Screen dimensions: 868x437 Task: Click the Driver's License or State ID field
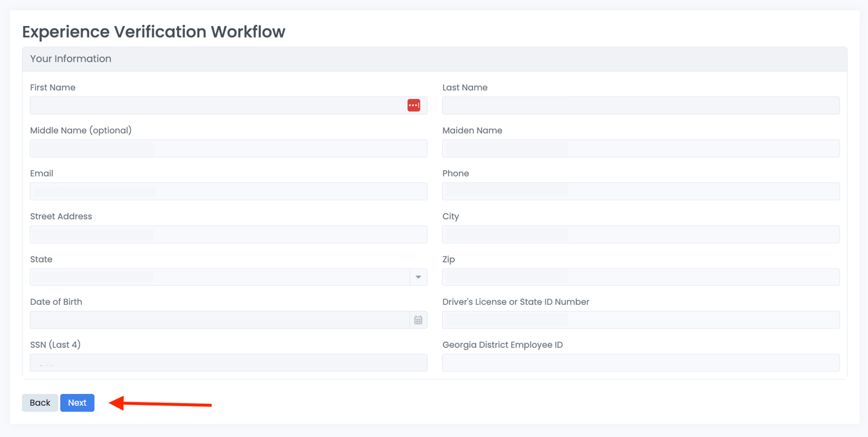tap(640, 319)
